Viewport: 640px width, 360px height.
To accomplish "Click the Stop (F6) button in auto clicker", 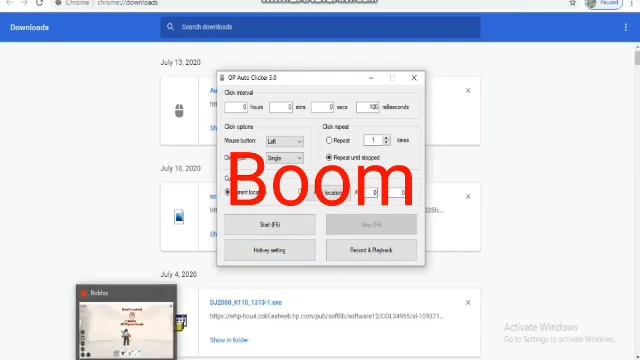I will [x=371, y=224].
